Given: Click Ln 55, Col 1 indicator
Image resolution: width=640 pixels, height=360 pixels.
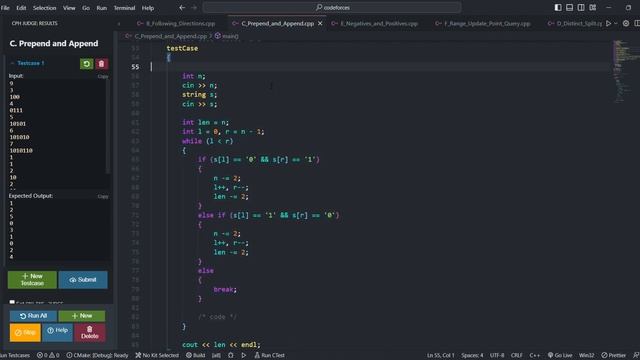Looking at the screenshot, I should point(441,355).
